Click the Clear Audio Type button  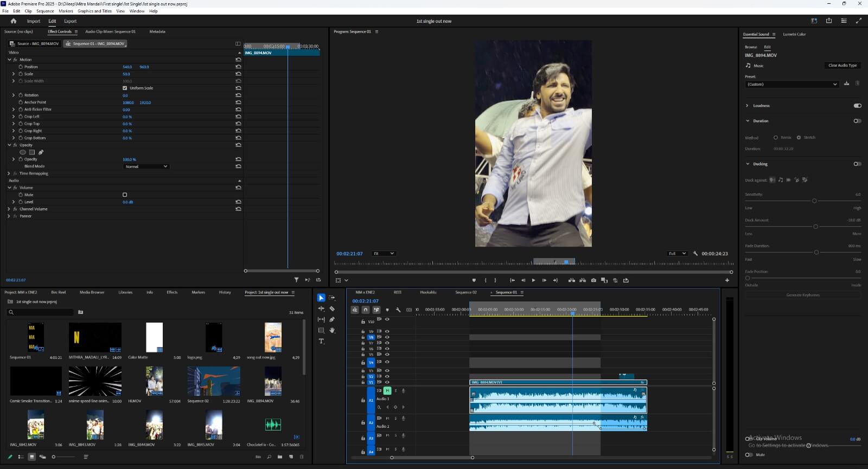[843, 66]
